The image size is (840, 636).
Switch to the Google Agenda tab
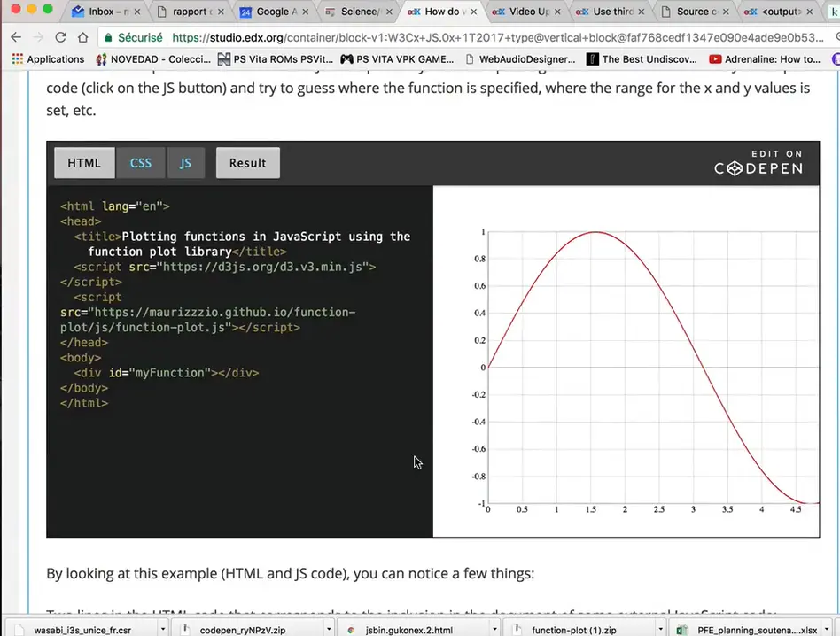click(275, 12)
